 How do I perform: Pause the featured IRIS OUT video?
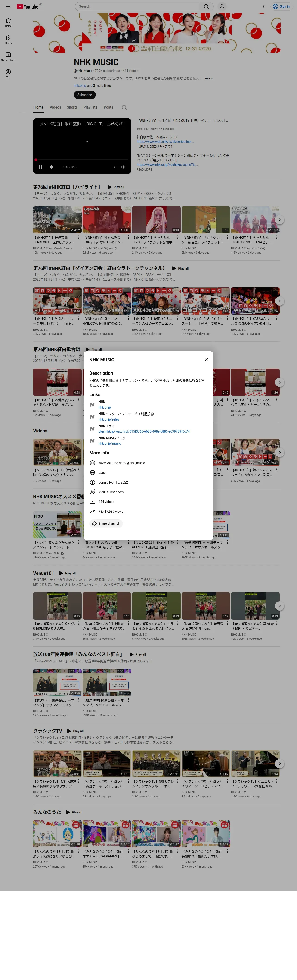tap(40, 167)
